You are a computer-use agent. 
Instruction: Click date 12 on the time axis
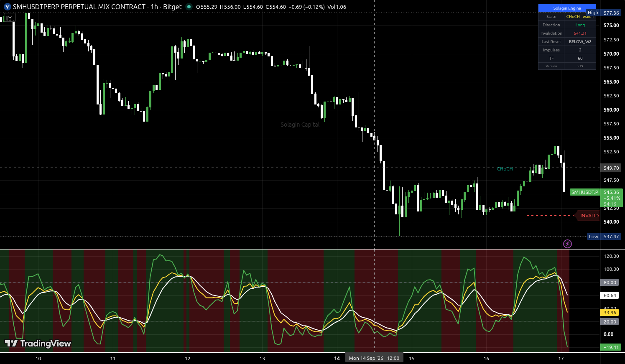(x=188, y=359)
